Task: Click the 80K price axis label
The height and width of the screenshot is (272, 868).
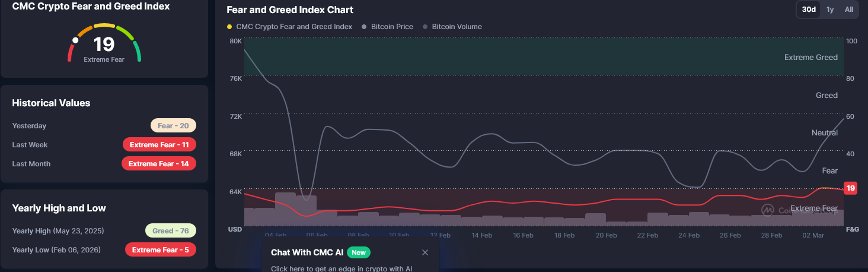Action: click(x=235, y=41)
